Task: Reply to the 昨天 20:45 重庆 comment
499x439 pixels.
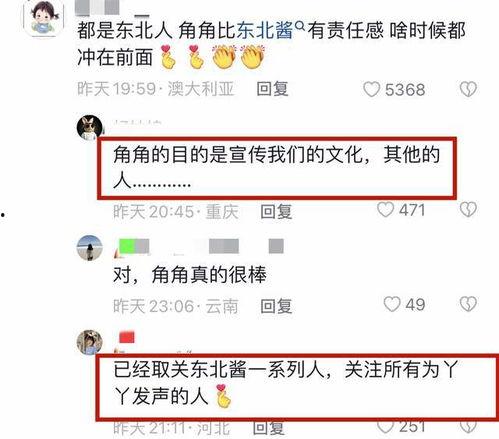Action: pos(276,212)
